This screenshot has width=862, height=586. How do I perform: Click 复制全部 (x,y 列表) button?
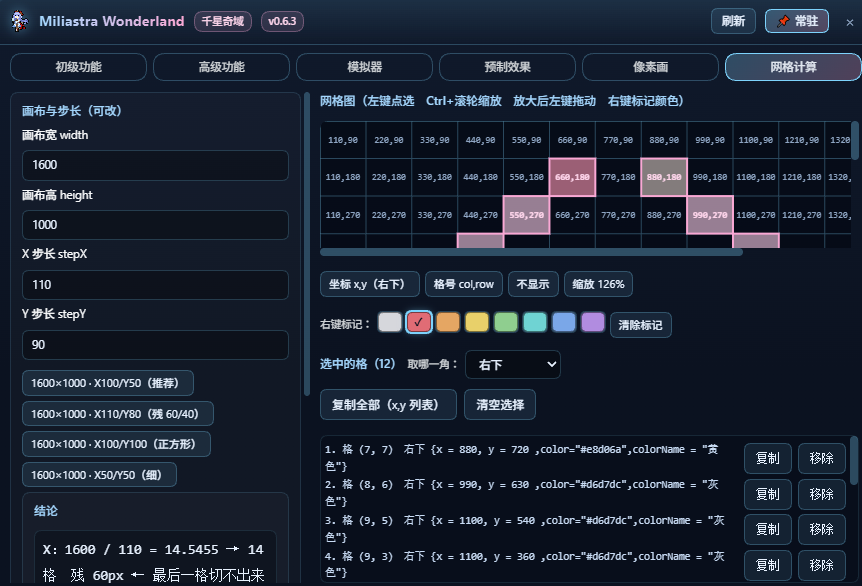pos(388,405)
